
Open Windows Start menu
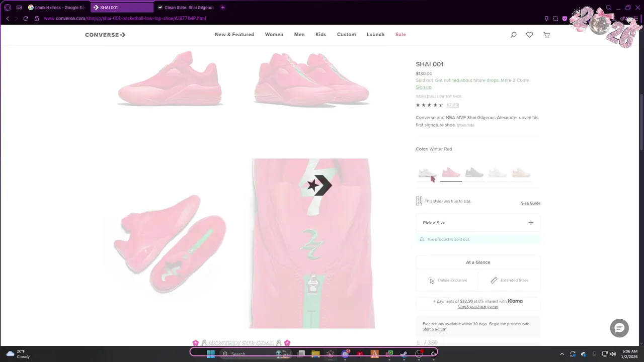tap(211, 353)
